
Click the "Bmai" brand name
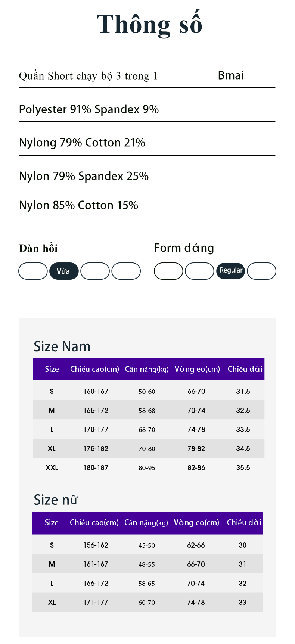tap(231, 75)
